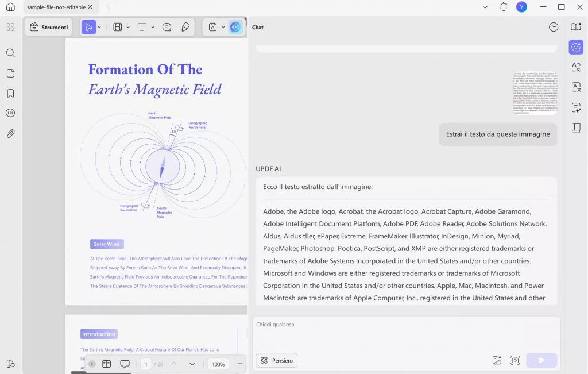Open the Strumenti tools menu
The image size is (588, 374).
[x=49, y=27]
